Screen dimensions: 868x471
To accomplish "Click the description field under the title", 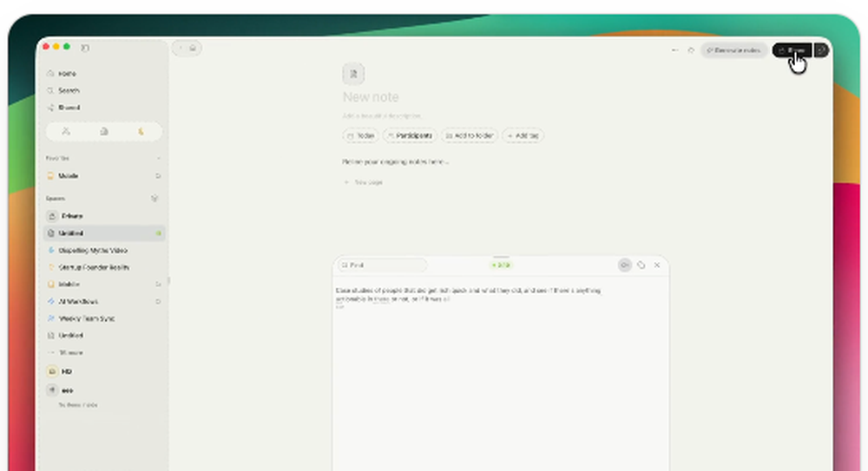I will tap(382, 116).
